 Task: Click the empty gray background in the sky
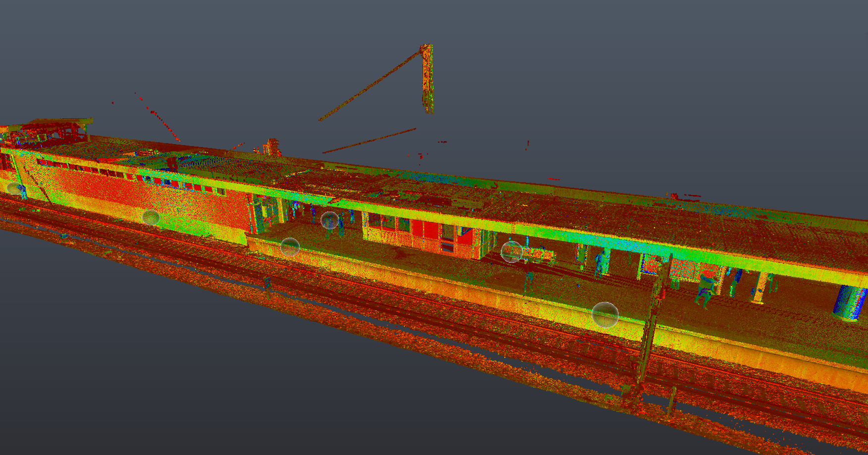pos(644,74)
